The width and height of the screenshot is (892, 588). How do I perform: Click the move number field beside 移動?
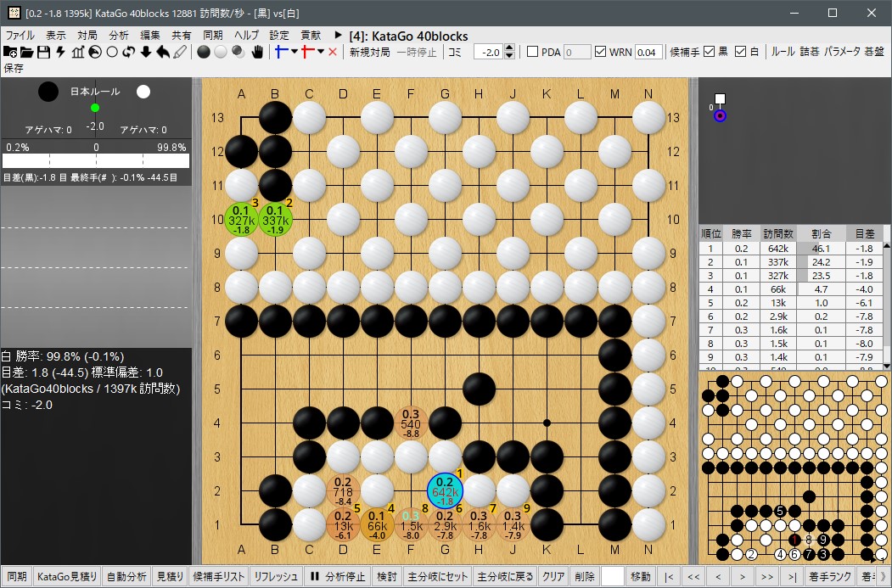(x=613, y=576)
